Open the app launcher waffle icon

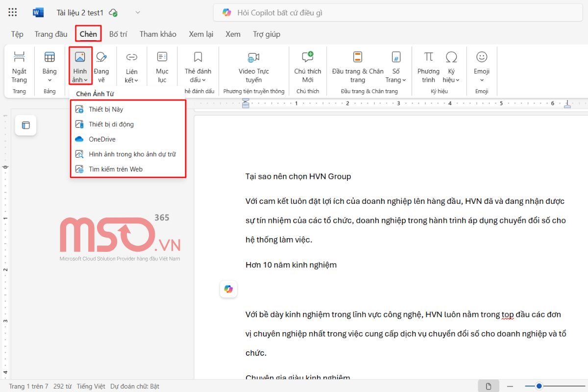point(13,13)
